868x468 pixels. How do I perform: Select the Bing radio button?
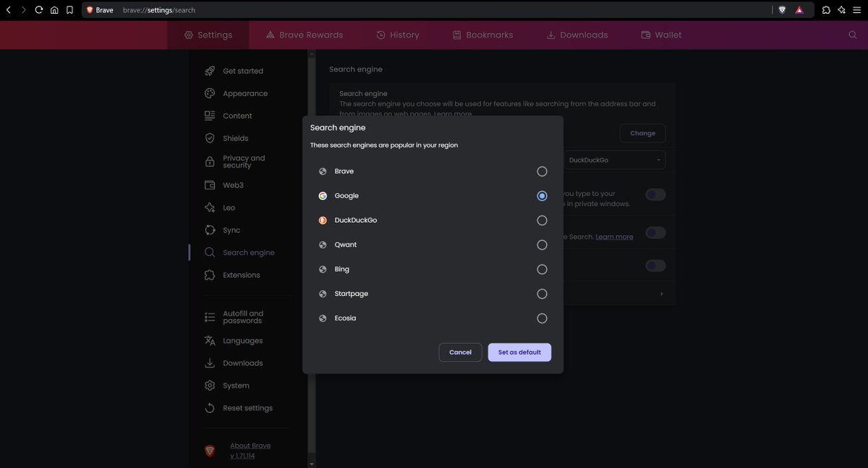[x=542, y=269]
